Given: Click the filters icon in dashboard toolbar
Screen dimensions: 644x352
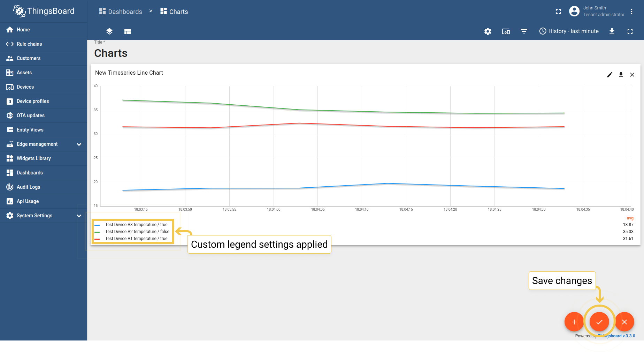Looking at the screenshot, I should [524, 31].
